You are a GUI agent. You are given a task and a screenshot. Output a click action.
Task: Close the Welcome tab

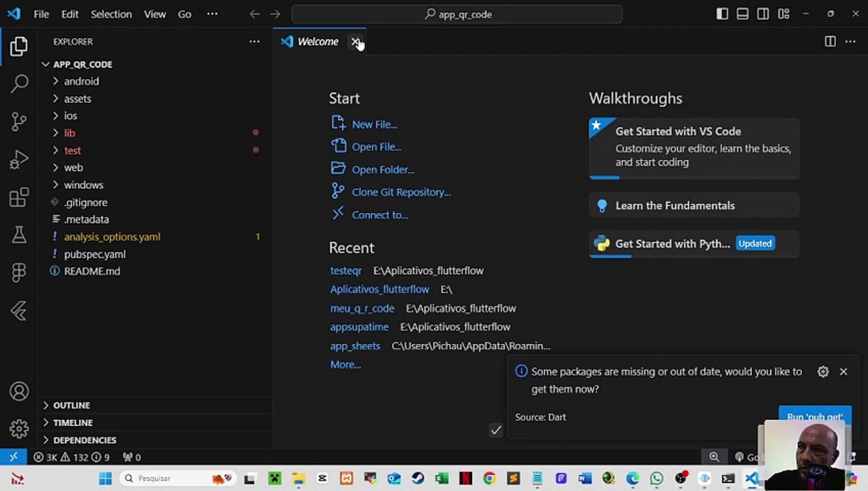tap(355, 42)
